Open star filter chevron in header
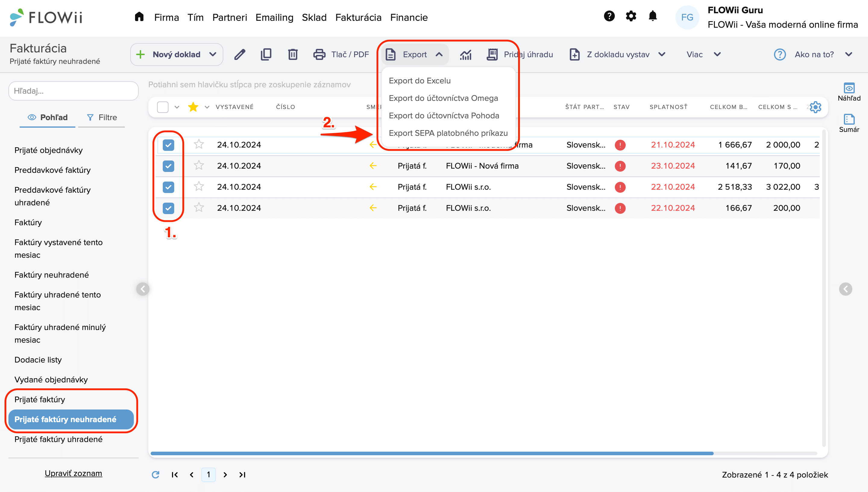 207,107
